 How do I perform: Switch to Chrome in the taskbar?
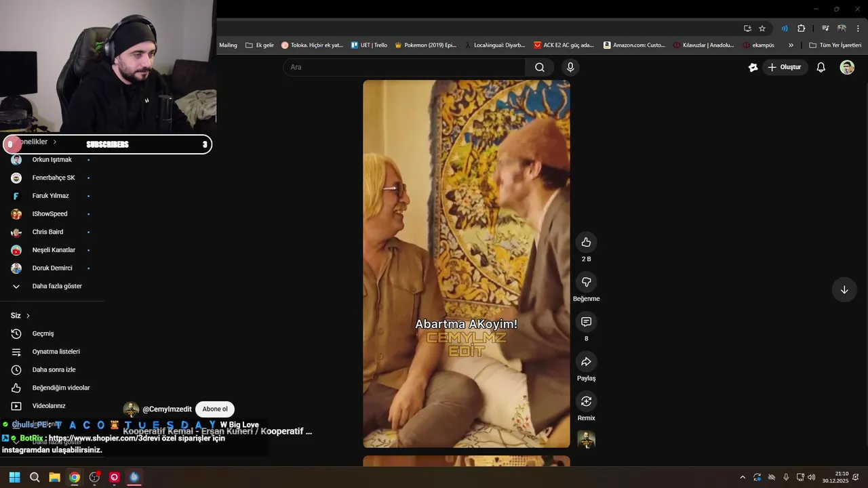pos(75,477)
